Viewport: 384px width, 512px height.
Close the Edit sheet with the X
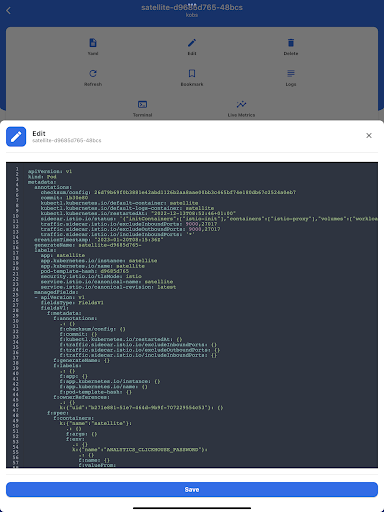[x=369, y=135]
